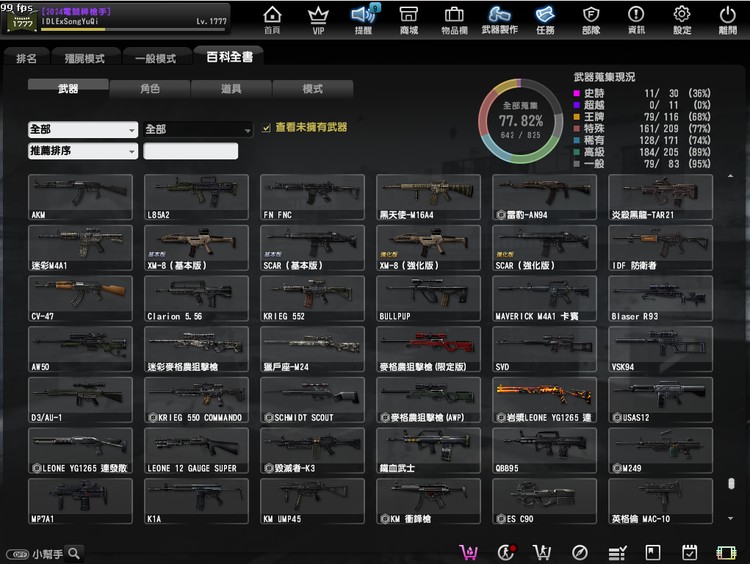Open the 首頁 home icon

point(272,20)
